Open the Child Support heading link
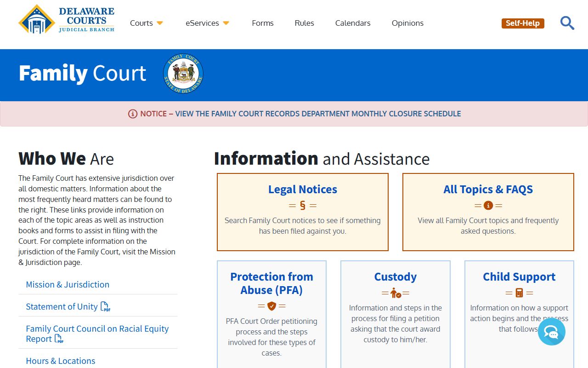Image resolution: width=588 pixels, height=368 pixels. point(519,276)
